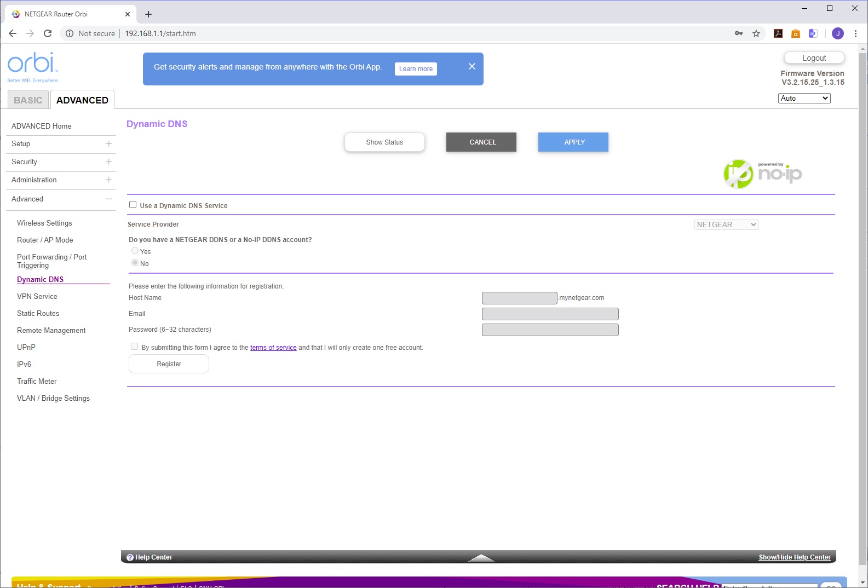Expand the Security section plus icon
The image size is (868, 588).
pos(108,162)
